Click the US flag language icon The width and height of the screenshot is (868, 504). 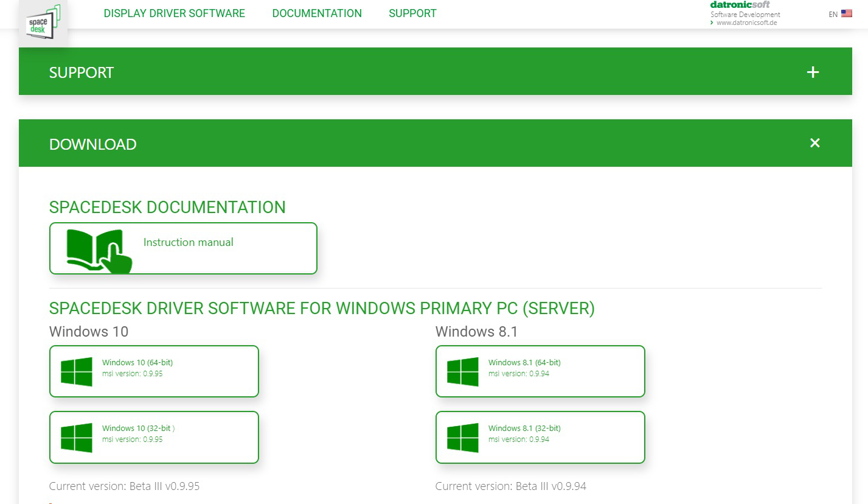click(x=846, y=13)
